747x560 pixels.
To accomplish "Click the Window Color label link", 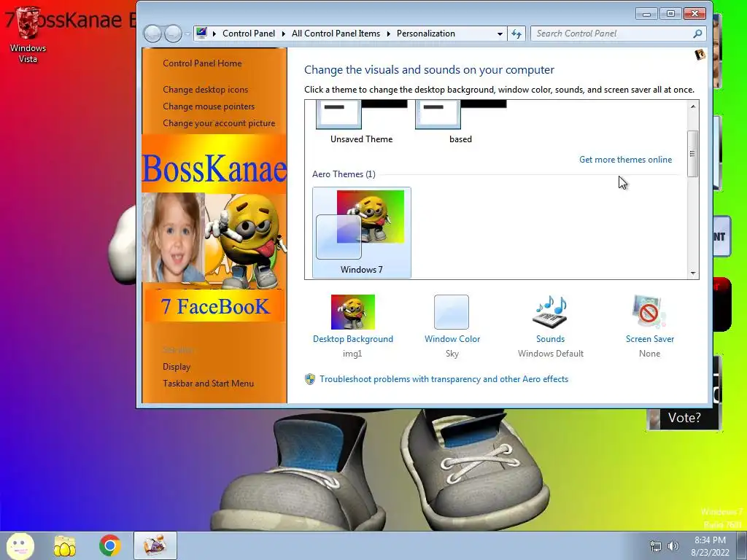I will coord(452,339).
